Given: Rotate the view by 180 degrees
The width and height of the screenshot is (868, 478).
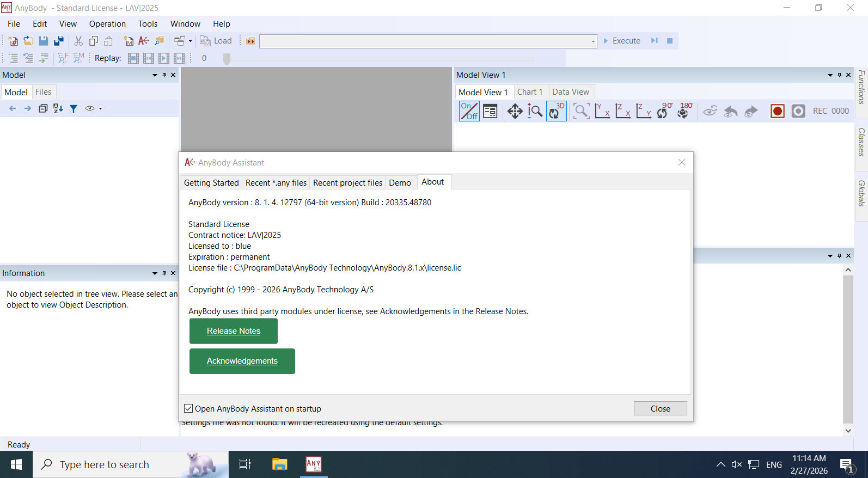Looking at the screenshot, I should tap(684, 111).
